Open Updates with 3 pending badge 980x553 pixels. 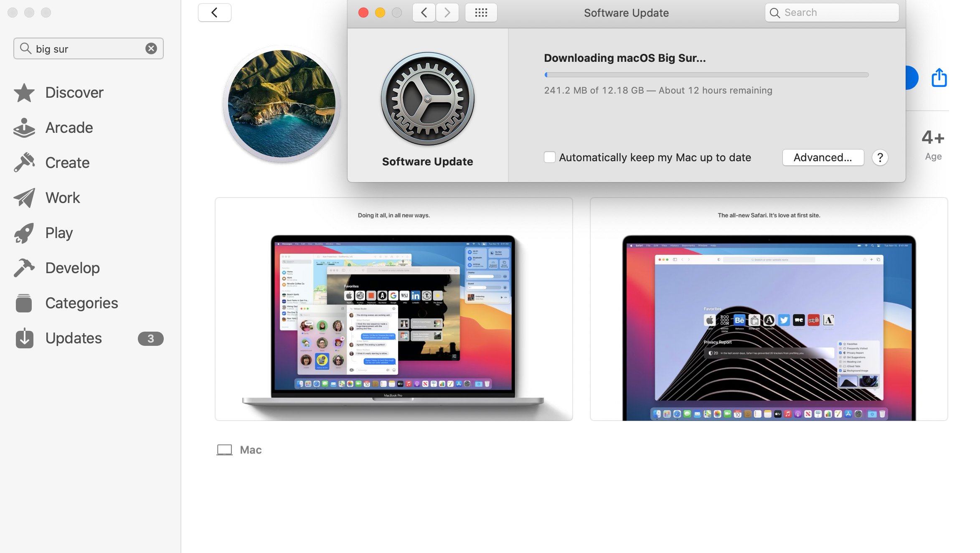[x=89, y=338]
